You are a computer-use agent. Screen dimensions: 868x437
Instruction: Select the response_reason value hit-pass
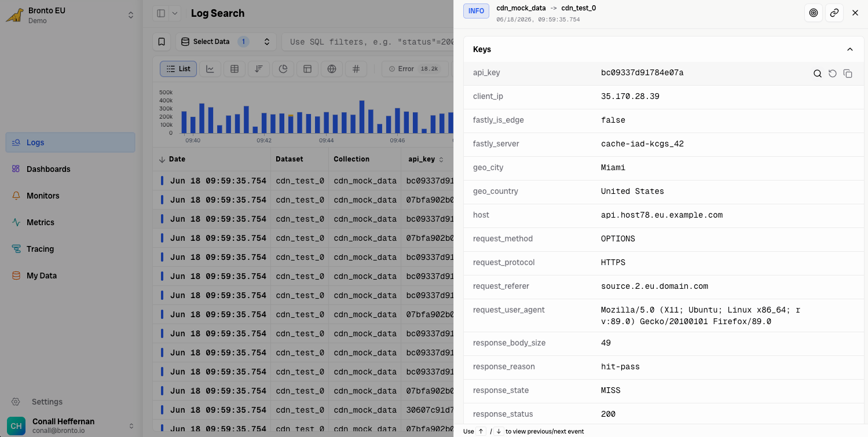620,367
